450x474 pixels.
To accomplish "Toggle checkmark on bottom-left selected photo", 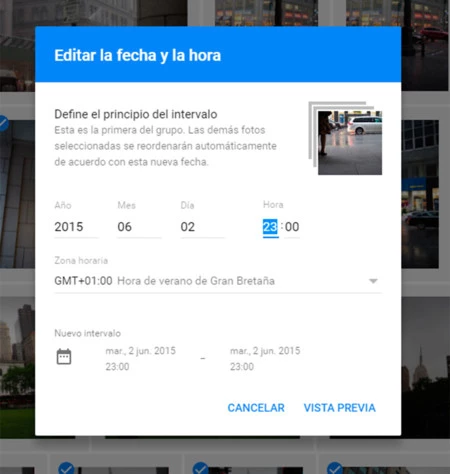I will [x=66, y=468].
